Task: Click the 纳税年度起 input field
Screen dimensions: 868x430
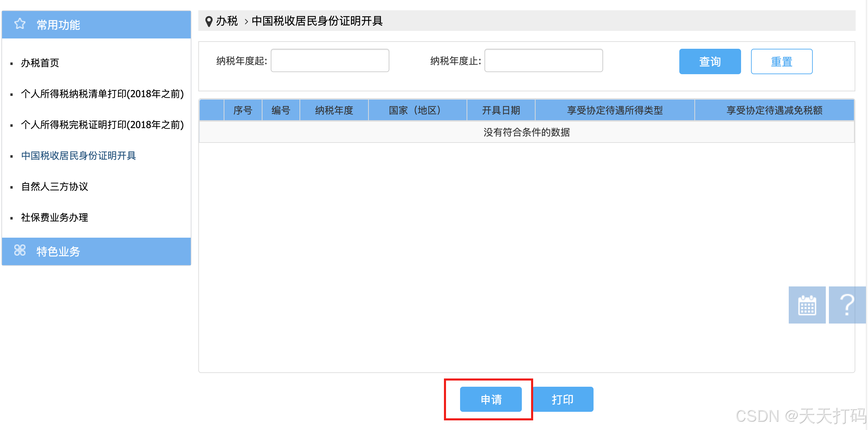Action: coord(330,61)
